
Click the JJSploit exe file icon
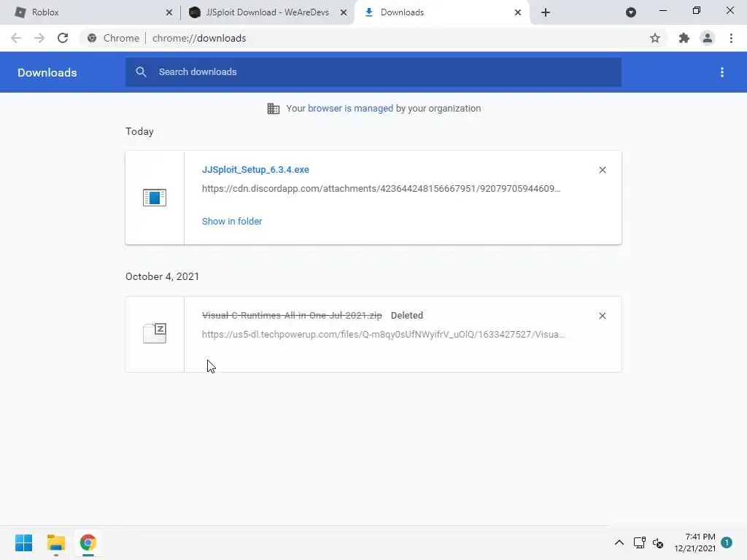click(155, 198)
